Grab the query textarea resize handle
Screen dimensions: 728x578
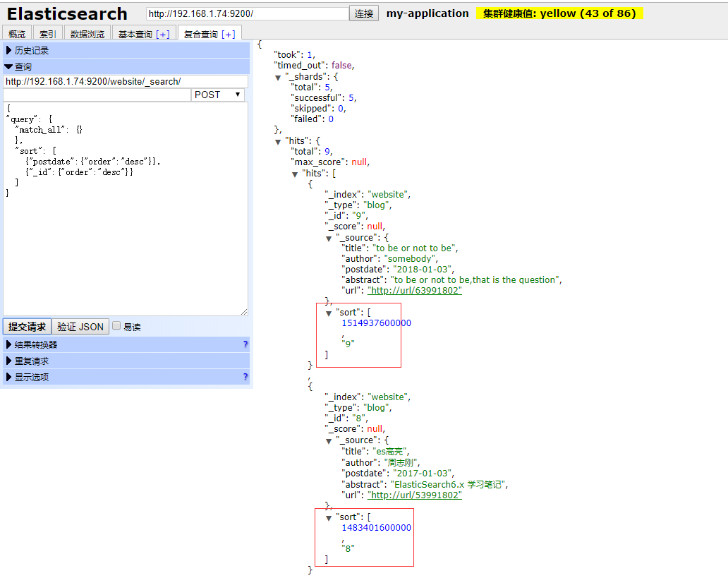point(244,312)
